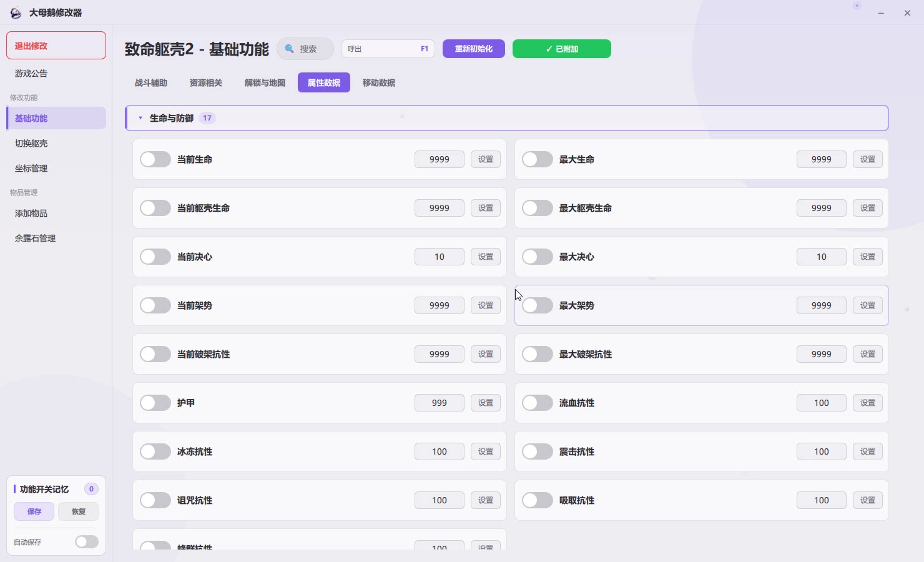Open 余露石管理 in the sidebar
This screenshot has height=562, width=924.
tap(56, 239)
